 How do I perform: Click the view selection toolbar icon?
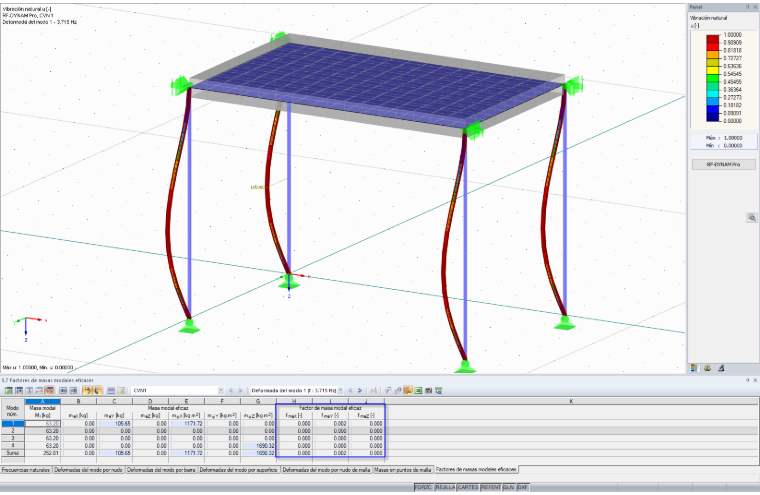(x=398, y=390)
